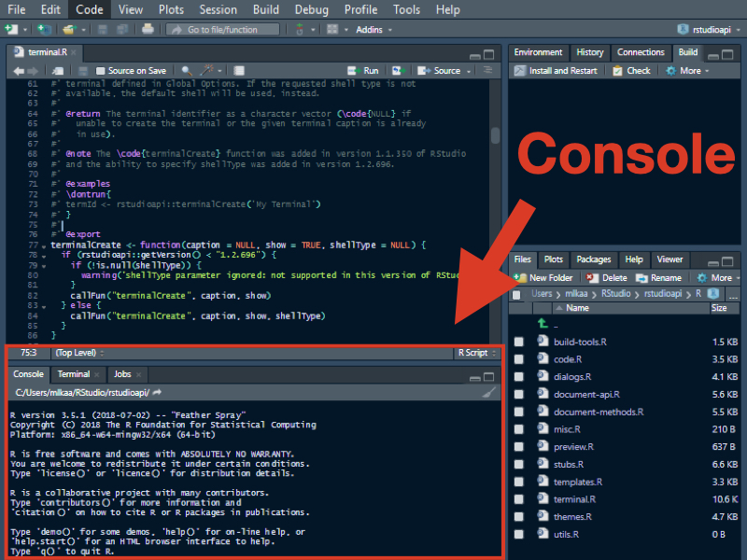The image size is (747, 560).
Task: Click the version control icon
Action: (x=300, y=30)
